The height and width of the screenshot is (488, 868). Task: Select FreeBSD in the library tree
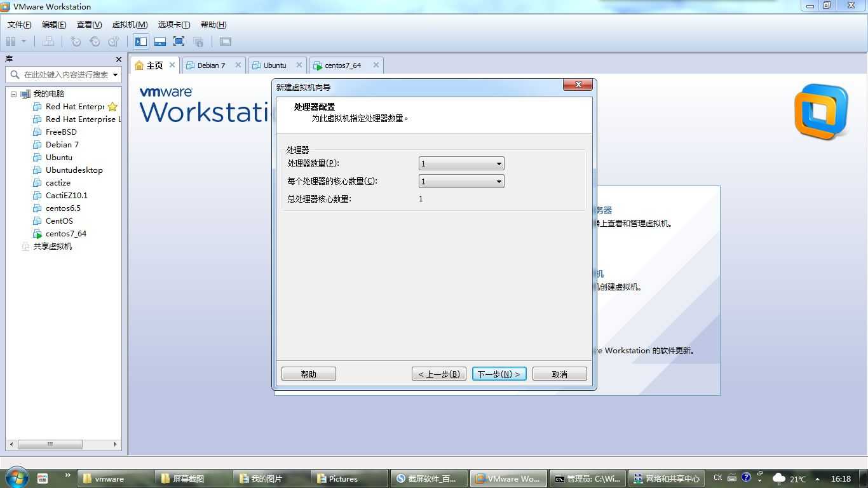point(55,132)
